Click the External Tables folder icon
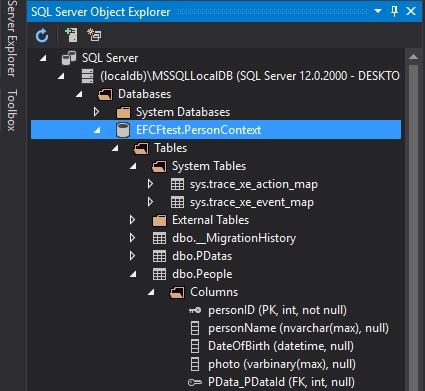The width and height of the screenshot is (425, 391). [159, 220]
